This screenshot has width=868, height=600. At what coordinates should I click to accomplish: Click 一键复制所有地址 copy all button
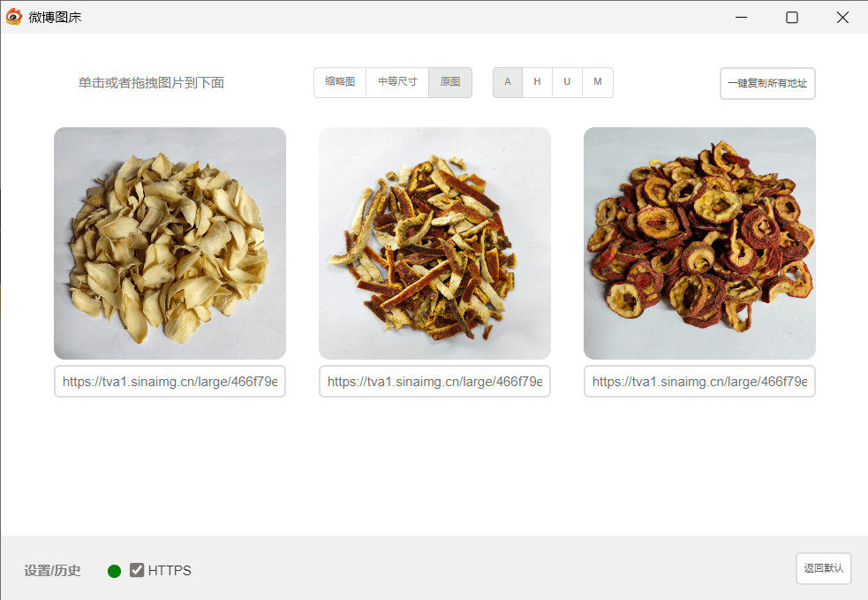(x=767, y=84)
